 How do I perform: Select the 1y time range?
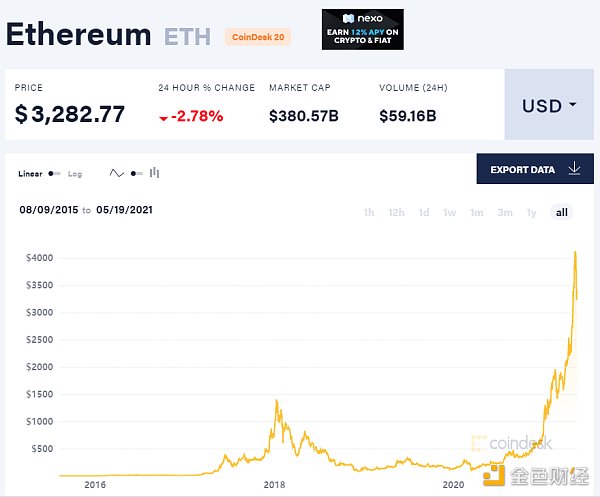pos(532,212)
